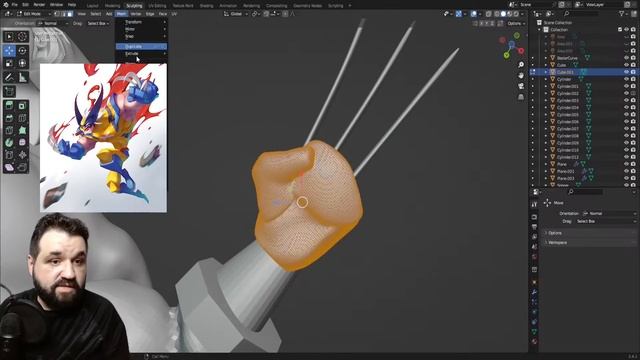Screen dimensions: 640x360
Task: Hide BezierCurve with its eye icon
Action: (626, 58)
